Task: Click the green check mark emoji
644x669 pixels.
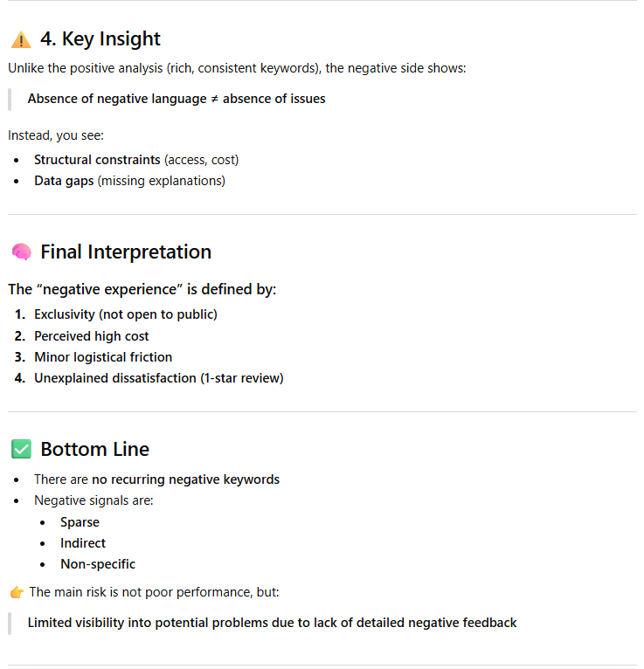Action: [21, 450]
